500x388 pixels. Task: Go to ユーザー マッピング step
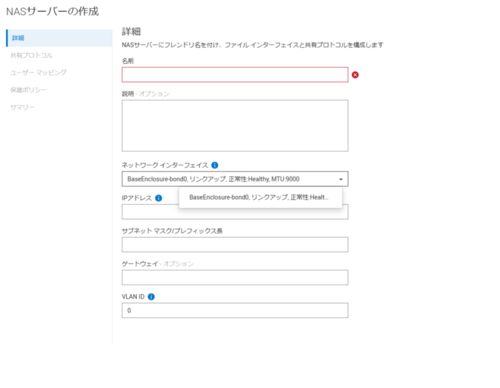pos(38,73)
